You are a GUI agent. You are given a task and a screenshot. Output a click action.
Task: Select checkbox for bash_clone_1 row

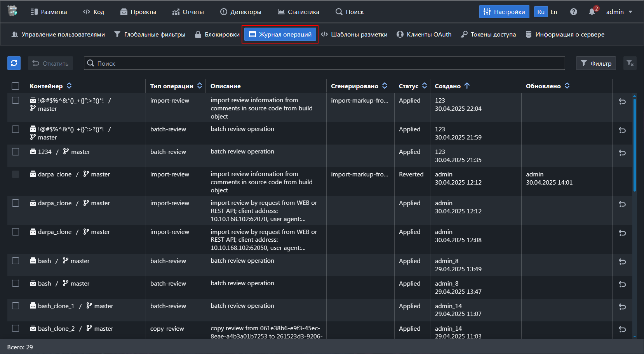click(x=16, y=306)
